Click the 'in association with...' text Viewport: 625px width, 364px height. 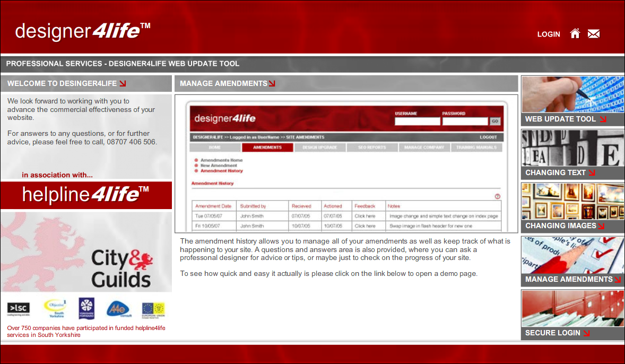(57, 175)
